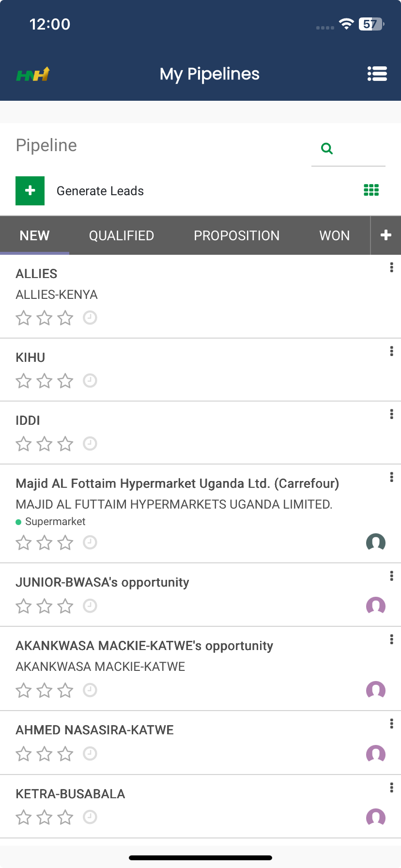Set first priority star on ALLIES lead
This screenshot has width=401, height=868.
[x=24, y=318]
